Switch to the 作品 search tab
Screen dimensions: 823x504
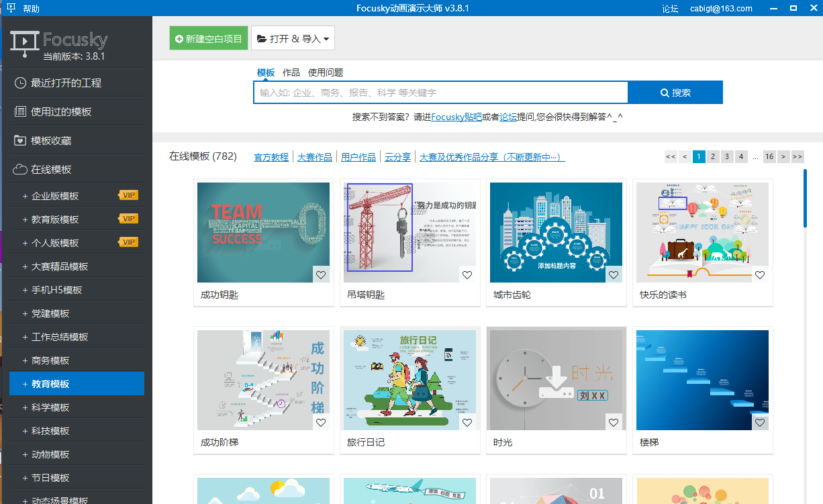coord(291,72)
